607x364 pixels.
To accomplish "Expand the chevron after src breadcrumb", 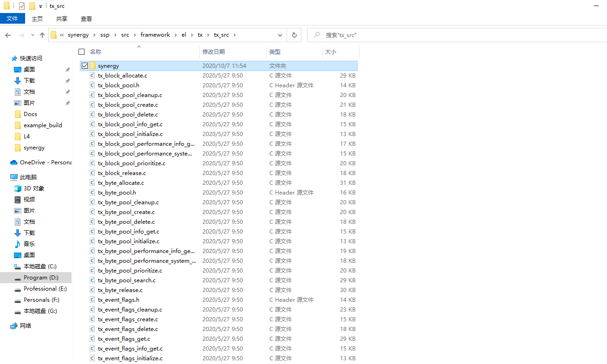I will pyautogui.click(x=135, y=35).
